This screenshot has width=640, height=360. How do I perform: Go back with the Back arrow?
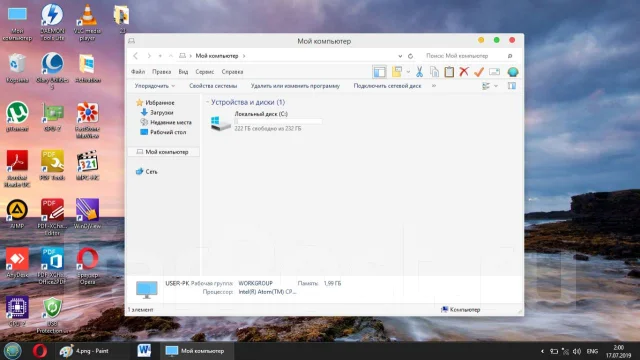tap(136, 56)
